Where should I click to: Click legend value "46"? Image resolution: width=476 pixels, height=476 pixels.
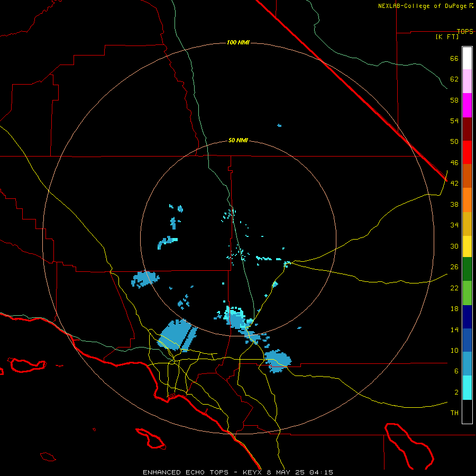(454, 163)
